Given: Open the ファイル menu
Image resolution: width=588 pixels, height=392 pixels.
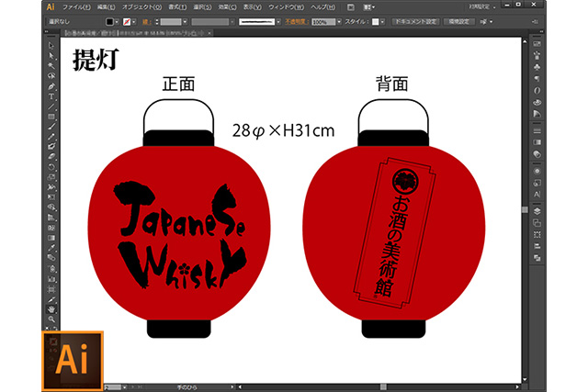Looking at the screenshot, I should (x=76, y=7).
